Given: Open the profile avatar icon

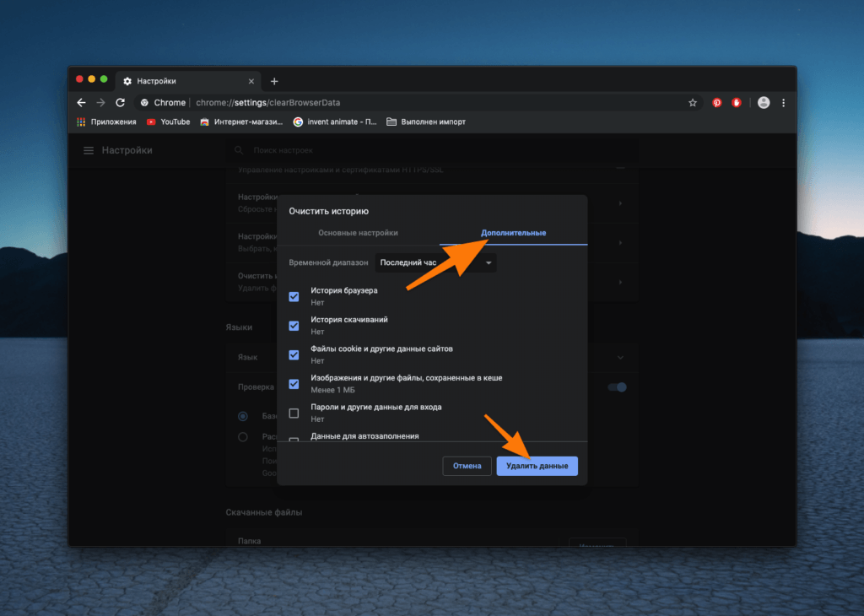Looking at the screenshot, I should 763,102.
